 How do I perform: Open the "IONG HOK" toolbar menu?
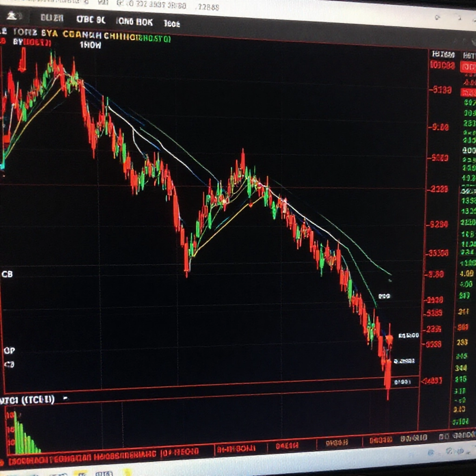(134, 21)
